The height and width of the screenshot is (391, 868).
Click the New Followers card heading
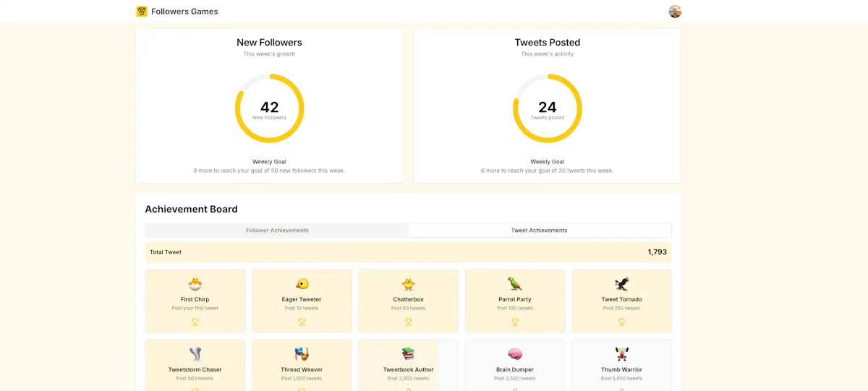coord(270,43)
